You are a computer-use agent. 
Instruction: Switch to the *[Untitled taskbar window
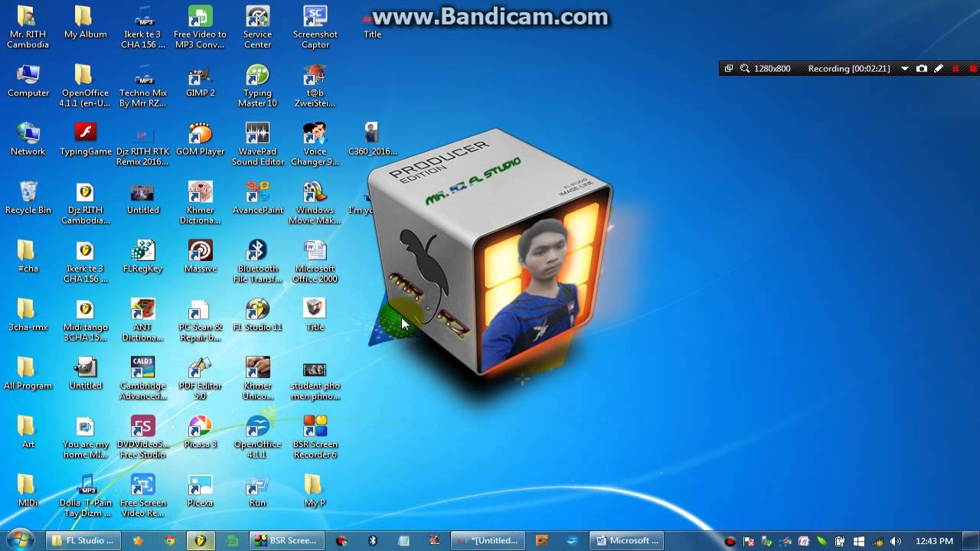(488, 540)
